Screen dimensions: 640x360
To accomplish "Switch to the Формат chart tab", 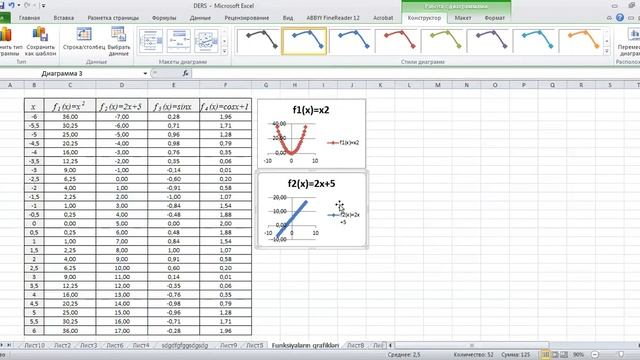I will point(495,18).
